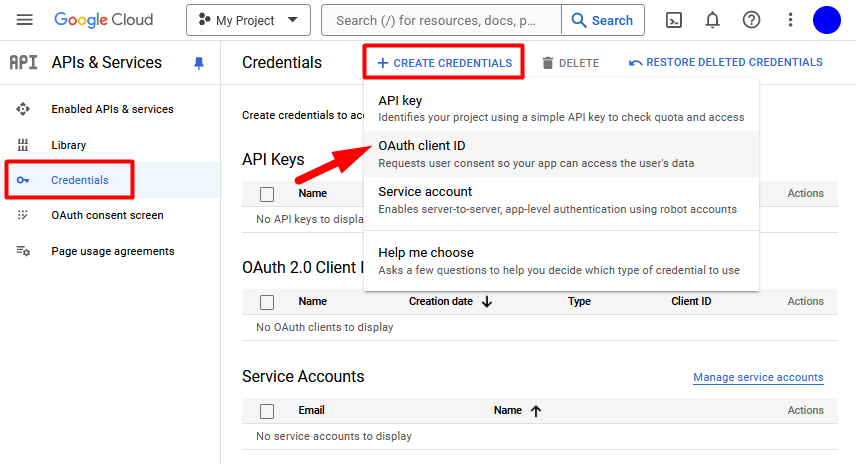
Task: Click the APIs & Services title
Action: click(106, 63)
